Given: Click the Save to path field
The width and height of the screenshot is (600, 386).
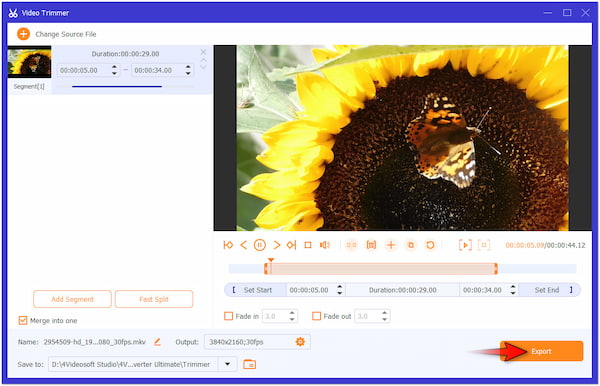Looking at the screenshot, I should coord(133,364).
